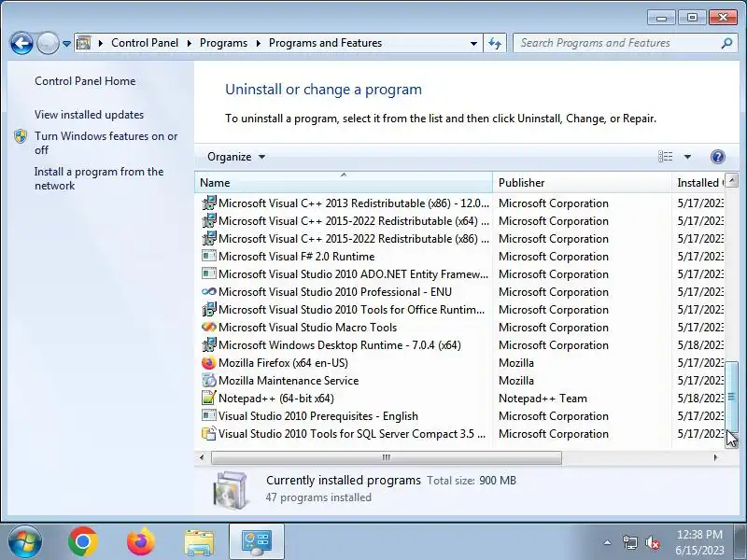This screenshot has height=560, width=747.
Task: Click the Forward navigation arrow button
Action: click(x=48, y=44)
